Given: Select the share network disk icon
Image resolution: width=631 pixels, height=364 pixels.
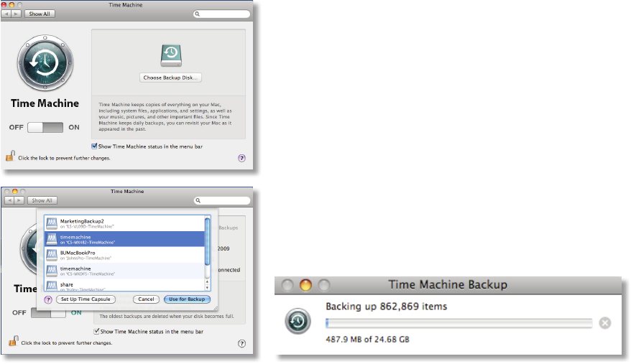Looking at the screenshot, I should tap(52, 286).
